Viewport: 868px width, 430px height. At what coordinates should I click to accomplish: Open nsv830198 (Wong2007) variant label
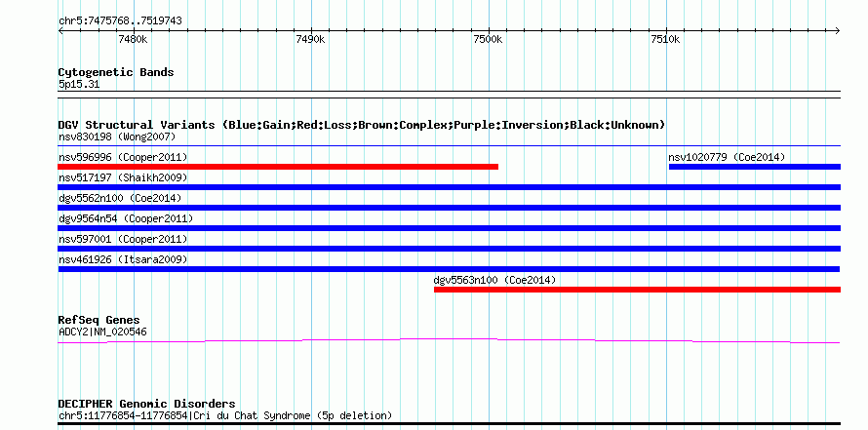pyautogui.click(x=117, y=137)
